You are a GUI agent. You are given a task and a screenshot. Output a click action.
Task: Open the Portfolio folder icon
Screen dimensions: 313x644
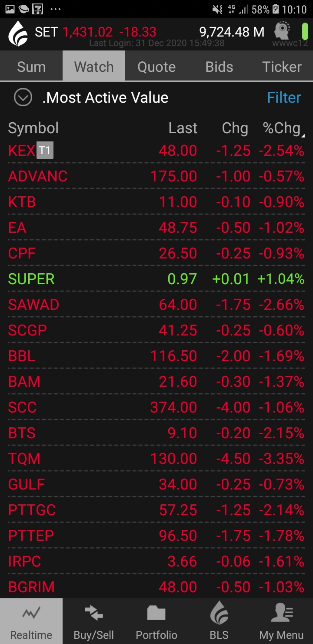tap(156, 614)
